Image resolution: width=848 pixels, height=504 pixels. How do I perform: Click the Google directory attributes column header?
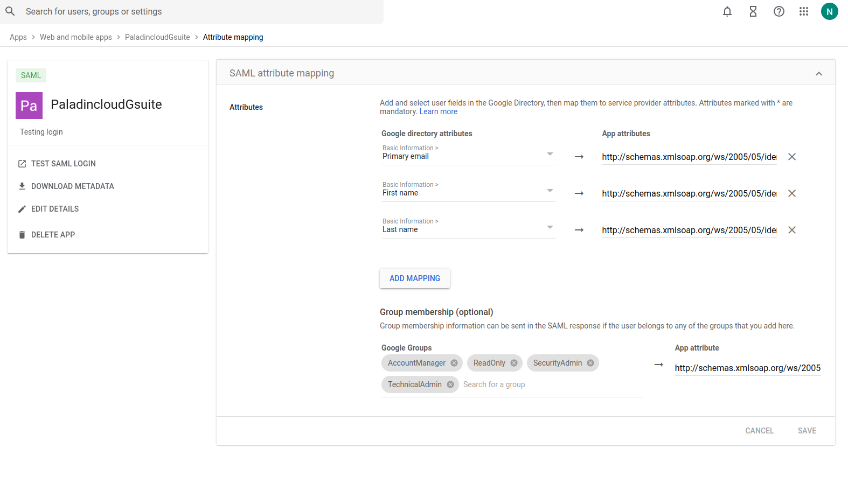click(427, 134)
